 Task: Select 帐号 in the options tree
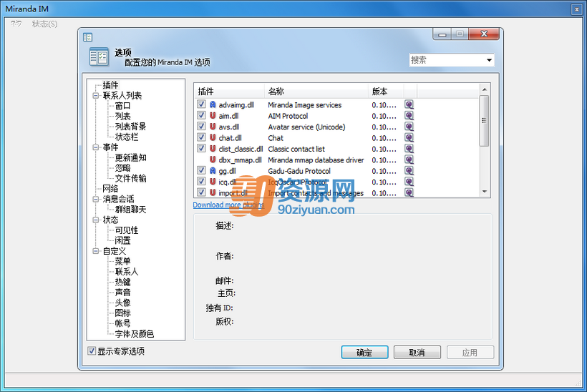tap(123, 323)
